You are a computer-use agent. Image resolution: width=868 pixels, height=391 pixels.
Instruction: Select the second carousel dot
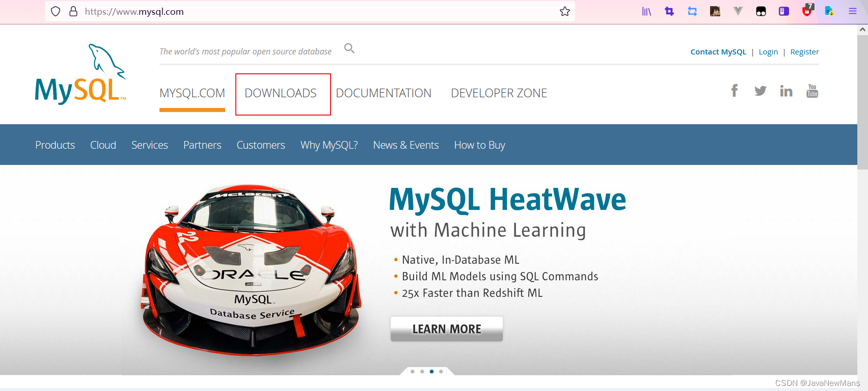click(x=422, y=372)
